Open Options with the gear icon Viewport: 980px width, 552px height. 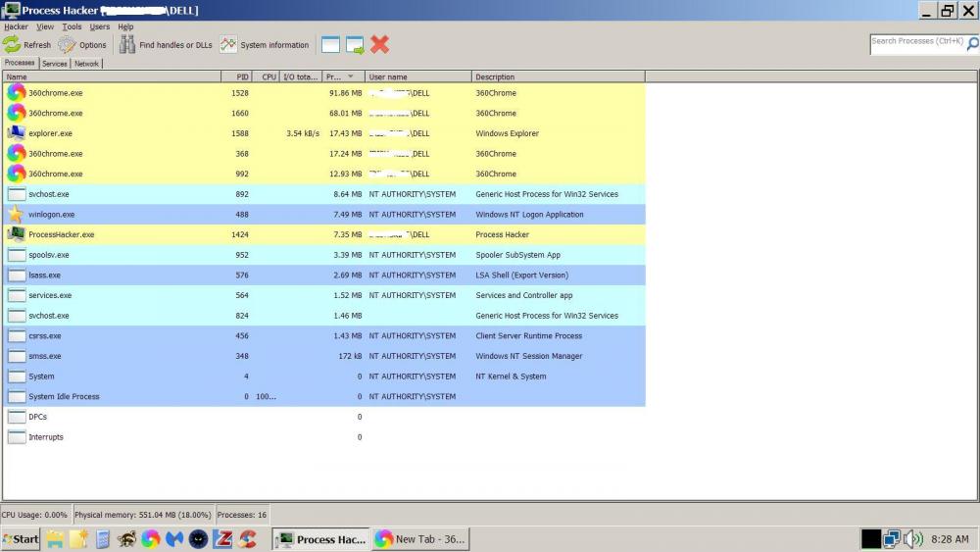tap(67, 45)
